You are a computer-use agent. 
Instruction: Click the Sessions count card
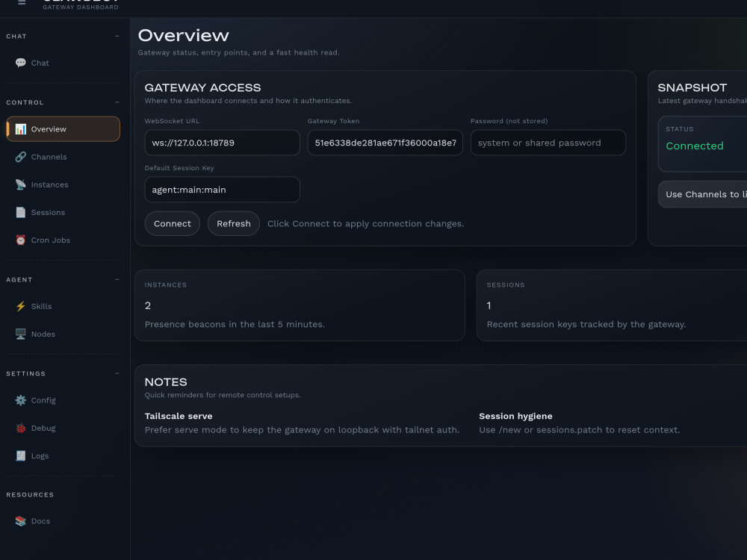[x=612, y=305]
